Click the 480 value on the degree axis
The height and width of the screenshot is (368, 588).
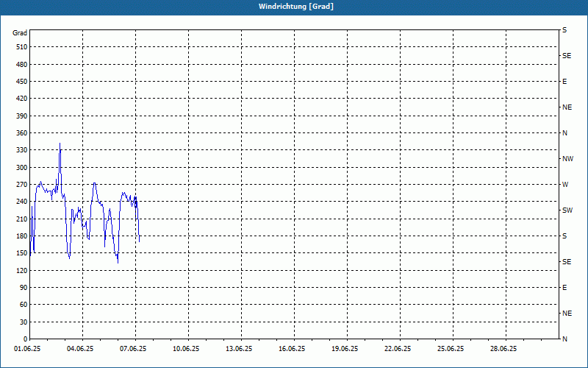point(21,65)
